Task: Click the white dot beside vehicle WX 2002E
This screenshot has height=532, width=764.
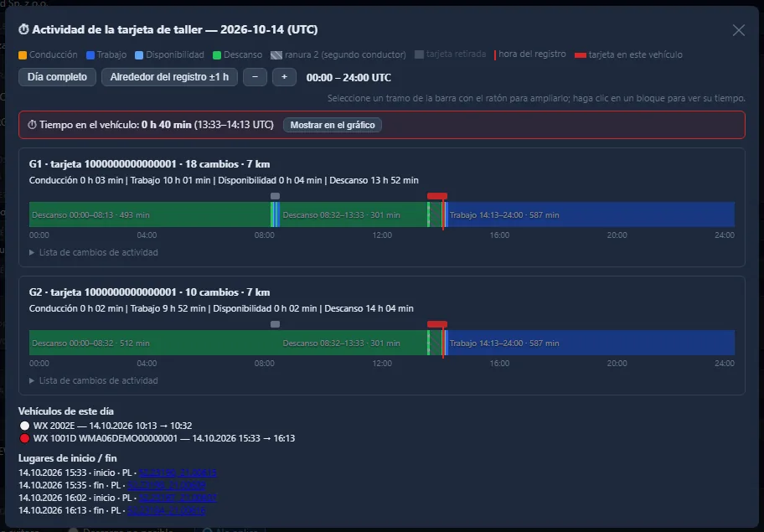Action: (24, 426)
